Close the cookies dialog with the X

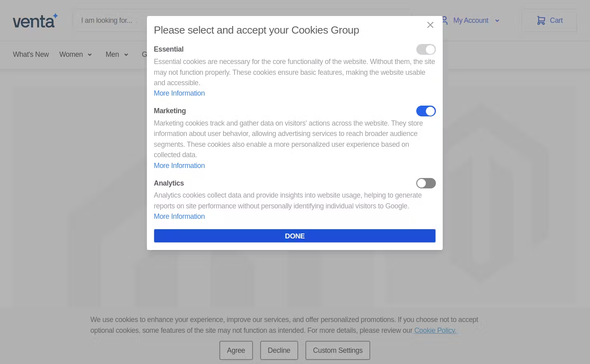430,25
